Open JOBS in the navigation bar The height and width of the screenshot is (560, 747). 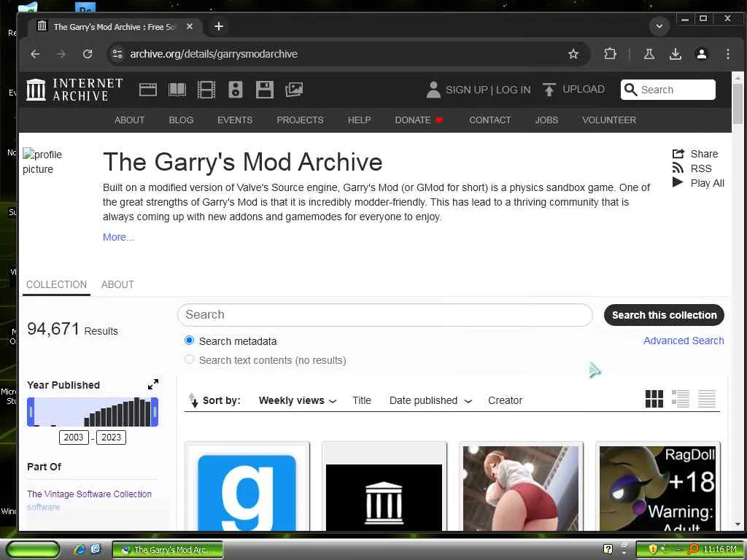[x=546, y=120]
